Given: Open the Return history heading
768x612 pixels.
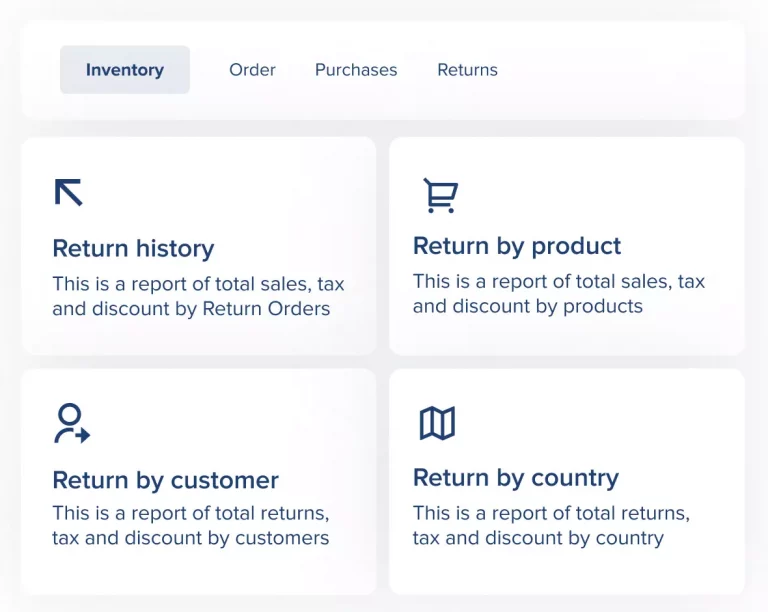Looking at the screenshot, I should (133, 248).
